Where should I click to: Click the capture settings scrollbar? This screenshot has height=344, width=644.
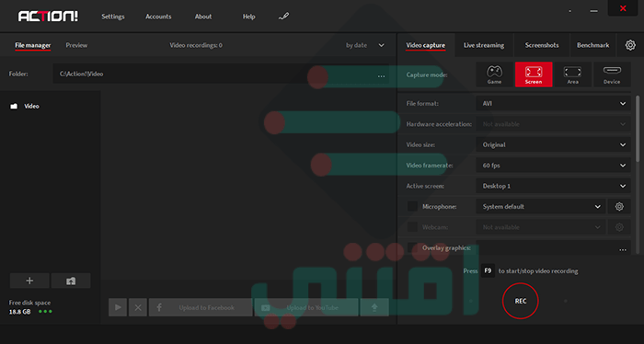click(x=638, y=128)
